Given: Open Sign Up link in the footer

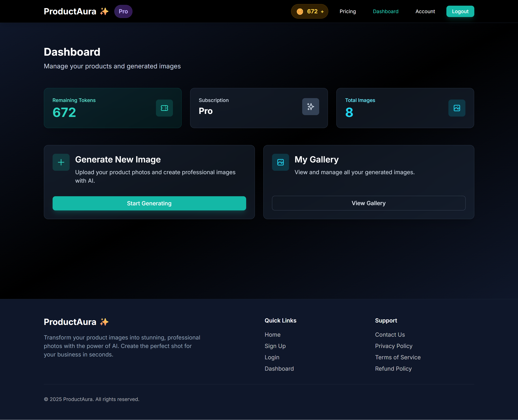Looking at the screenshot, I should pos(275,346).
